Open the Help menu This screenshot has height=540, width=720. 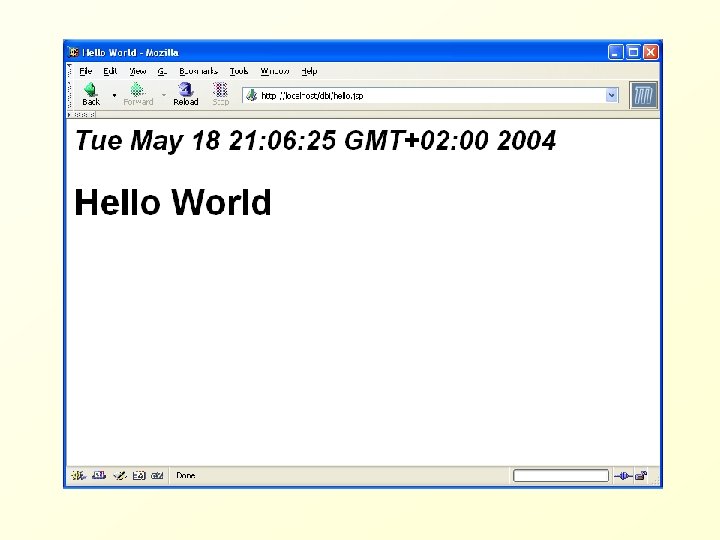click(x=309, y=71)
